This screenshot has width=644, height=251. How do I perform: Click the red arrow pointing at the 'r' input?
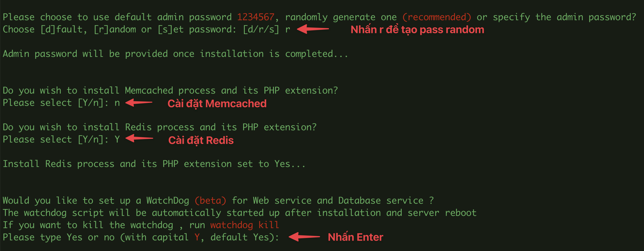click(x=313, y=29)
